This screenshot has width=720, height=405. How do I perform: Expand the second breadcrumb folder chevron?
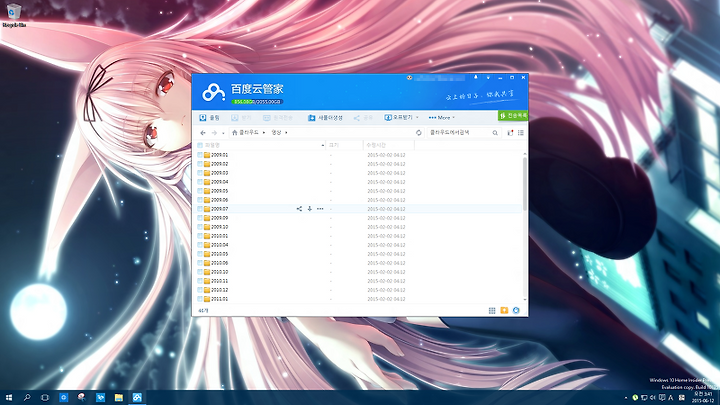pyautogui.click(x=286, y=133)
